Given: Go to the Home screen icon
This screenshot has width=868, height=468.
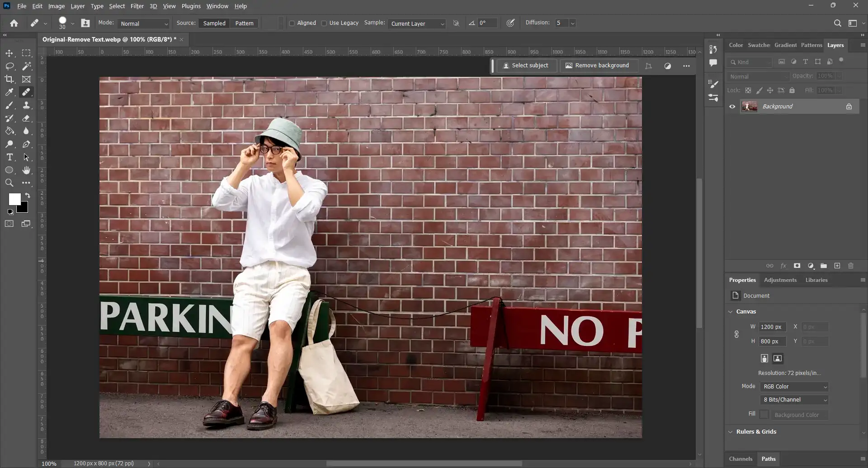Looking at the screenshot, I should point(14,23).
